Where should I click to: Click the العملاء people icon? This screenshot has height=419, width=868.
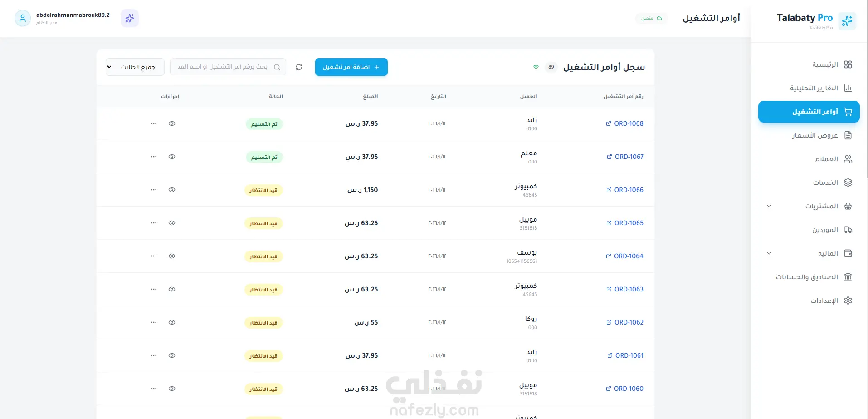point(848,159)
